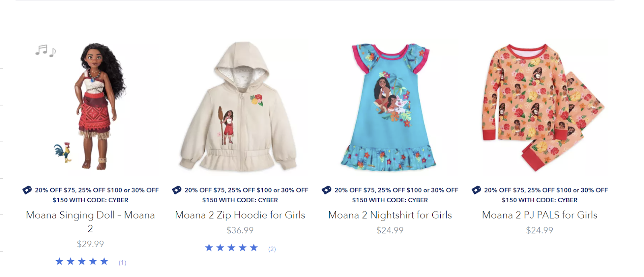Click the music notes icon on Moana doll
This screenshot has height=277, width=644.
[x=45, y=51]
